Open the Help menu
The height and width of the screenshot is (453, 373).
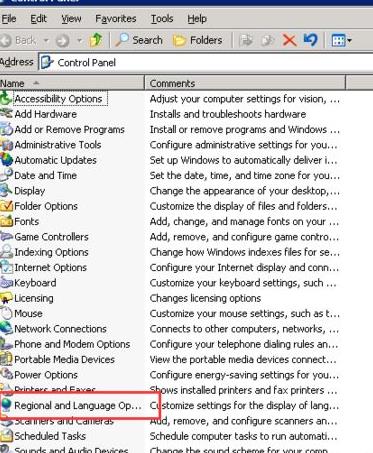(197, 19)
